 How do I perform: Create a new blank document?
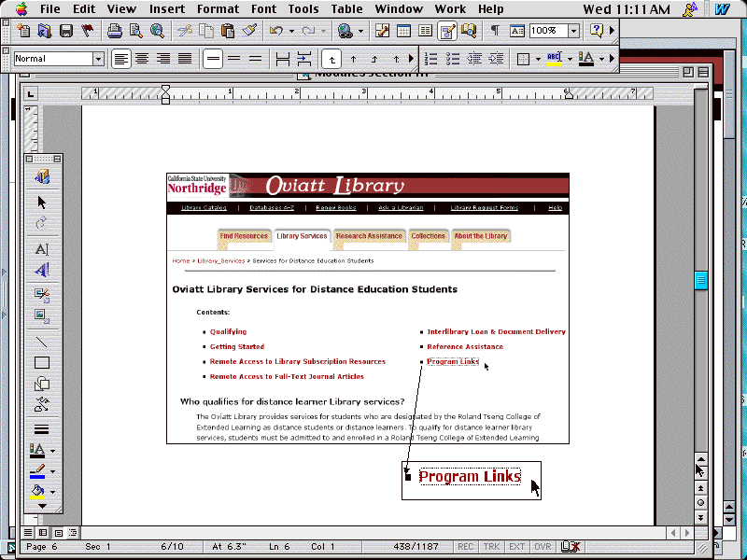click(x=23, y=31)
